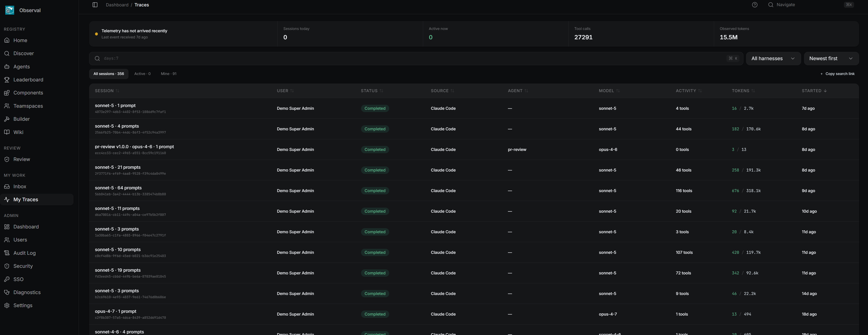This screenshot has height=335, width=868.
Task: Sort table by Status column
Action: pyautogui.click(x=372, y=91)
